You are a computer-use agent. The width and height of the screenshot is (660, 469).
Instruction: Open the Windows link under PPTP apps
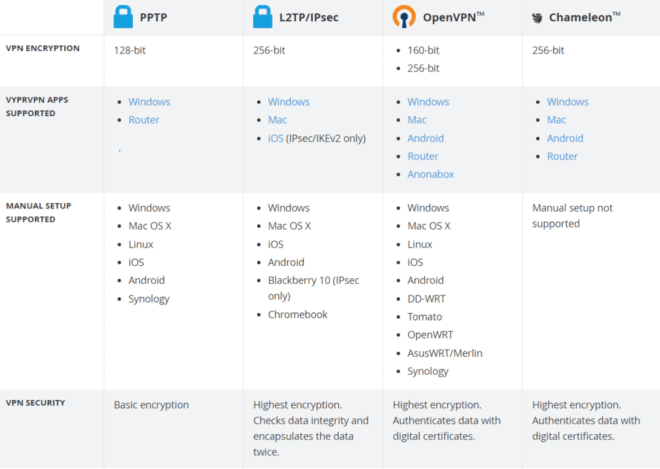click(149, 102)
